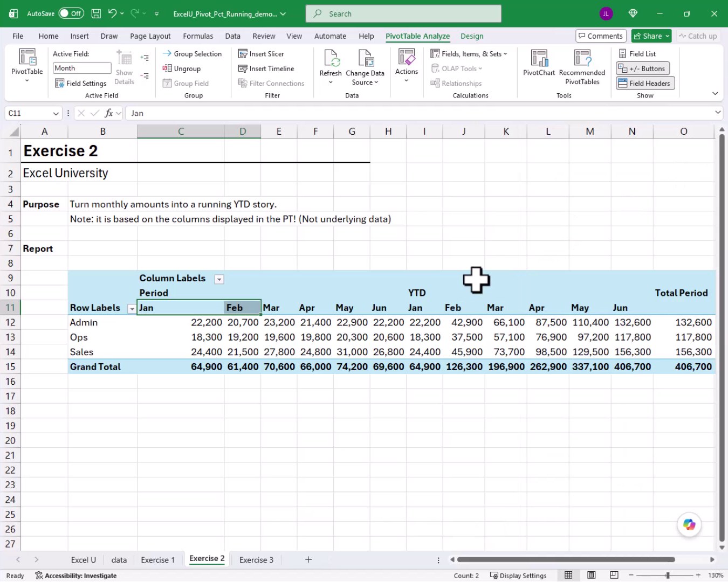Image resolution: width=728 pixels, height=582 pixels.
Task: Click the Active Field input box
Action: (x=82, y=68)
